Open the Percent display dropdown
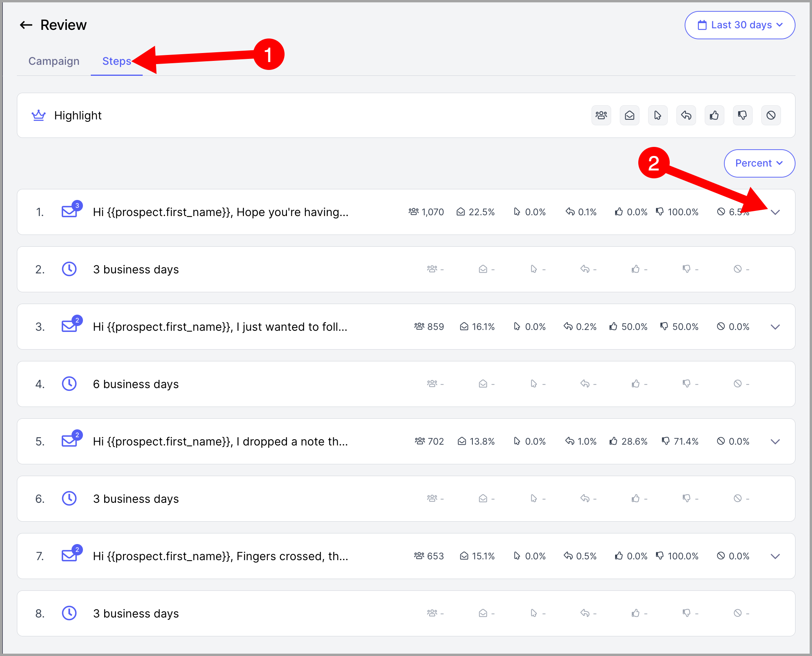812x656 pixels. (759, 163)
